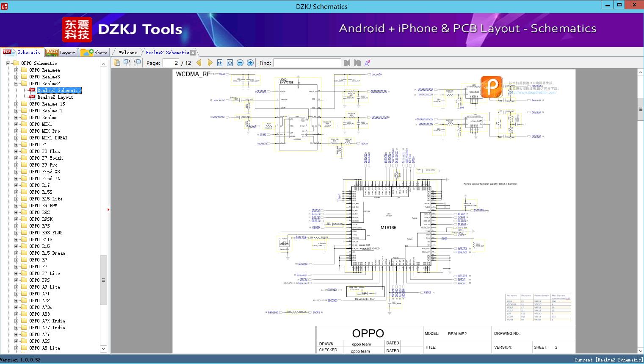Switch to the PADS Layout tab

coord(61,53)
